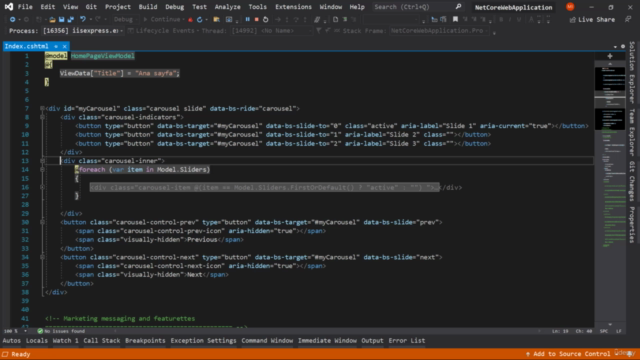Click the Find in Files icon
Image resolution: width=640 pixels, height=360 pixels.
[x=216, y=19]
